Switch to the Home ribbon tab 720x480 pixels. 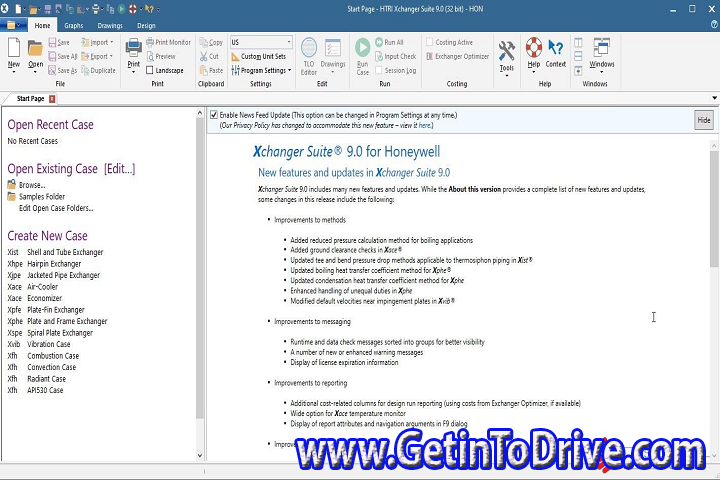pos(42,26)
